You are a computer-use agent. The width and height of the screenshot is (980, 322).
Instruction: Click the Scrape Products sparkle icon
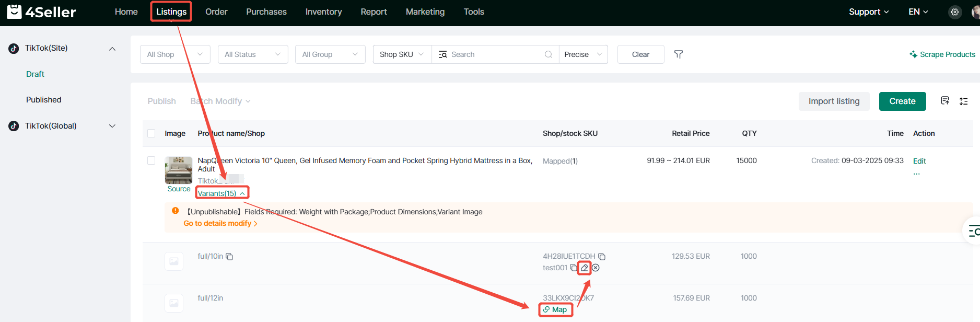[x=913, y=54]
